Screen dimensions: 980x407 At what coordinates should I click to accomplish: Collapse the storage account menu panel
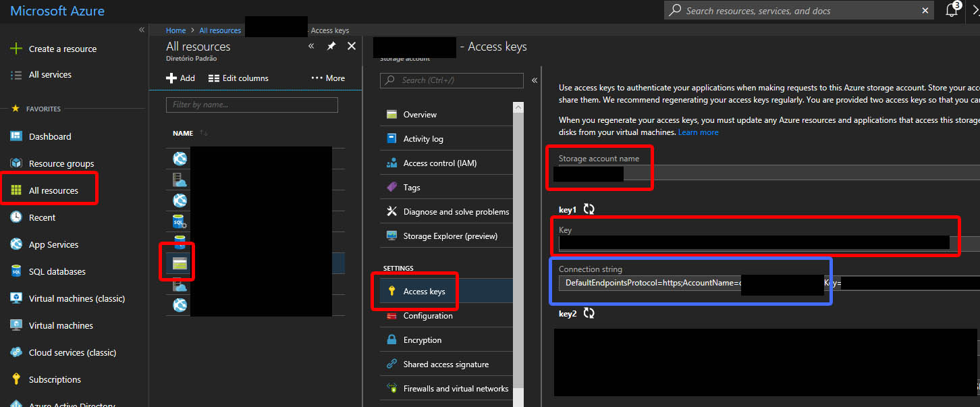(x=535, y=80)
